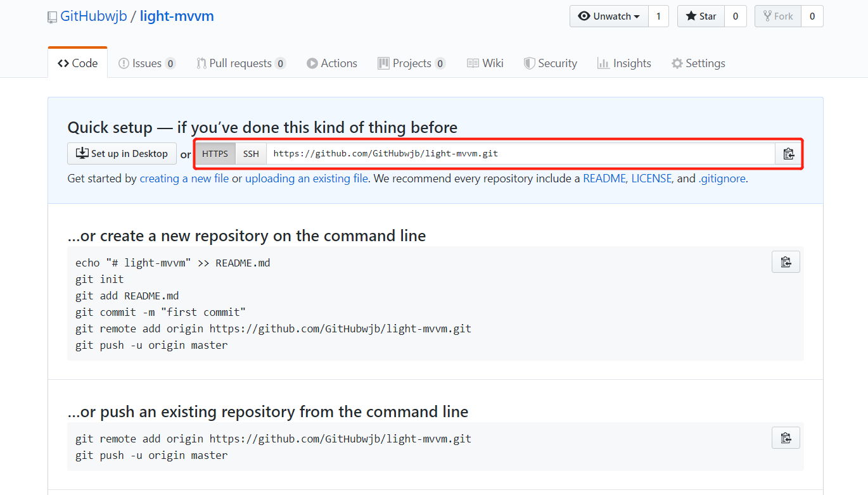This screenshot has height=495, width=868.
Task: Open the Wiki tab
Action: pyautogui.click(x=485, y=63)
